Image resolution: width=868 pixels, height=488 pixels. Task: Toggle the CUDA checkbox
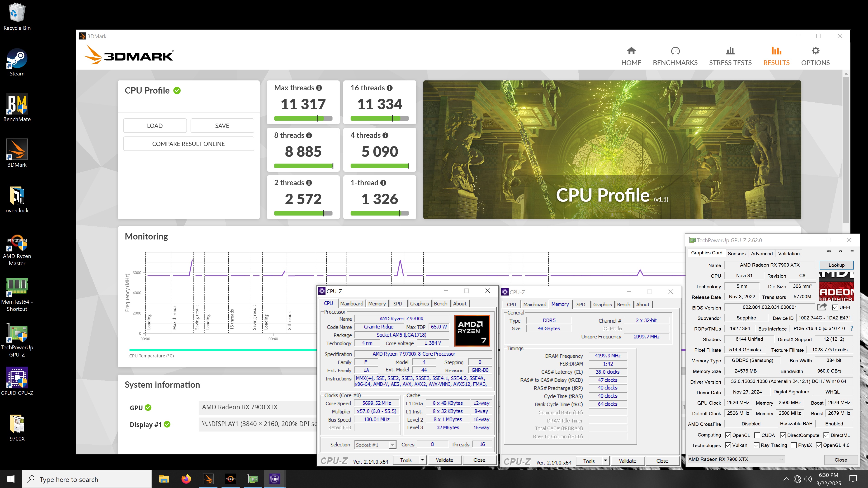click(757, 435)
